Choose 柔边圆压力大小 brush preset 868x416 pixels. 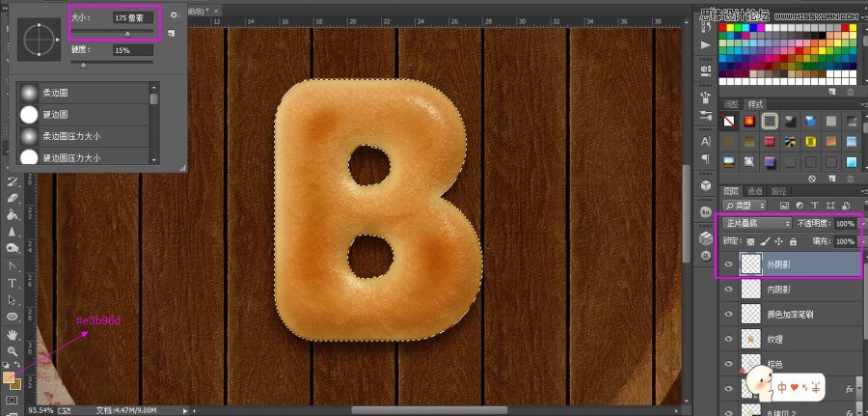tap(83, 136)
